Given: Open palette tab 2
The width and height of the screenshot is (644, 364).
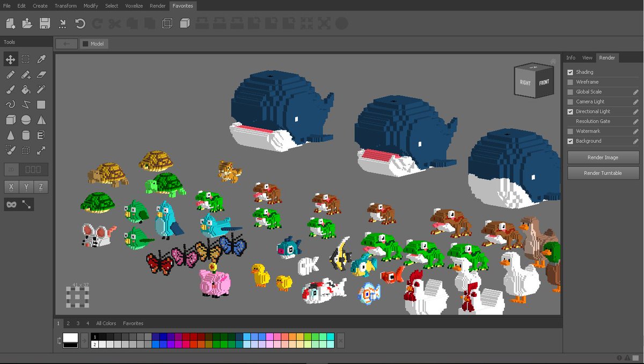Looking at the screenshot, I should click(68, 323).
